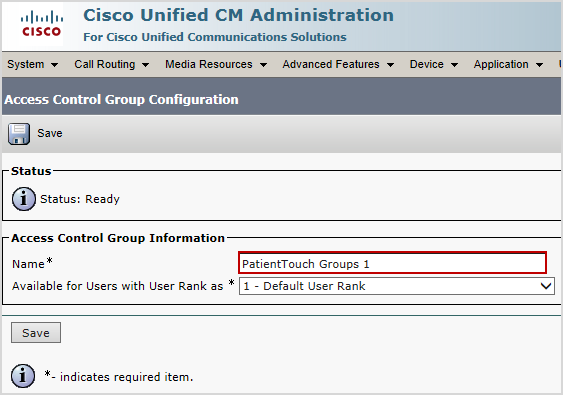Expand the User Rank dropdown
Screen dimensions: 563x395
[x=397, y=286]
